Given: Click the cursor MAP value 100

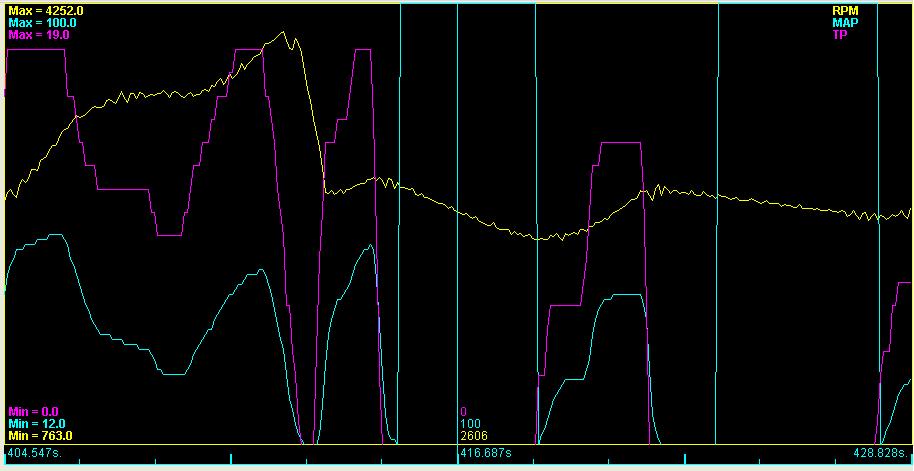Looking at the screenshot, I should click(470, 424).
